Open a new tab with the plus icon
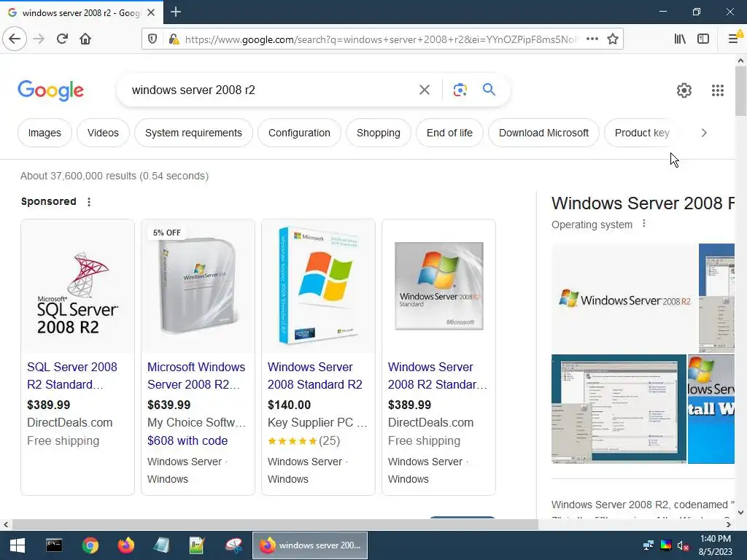The image size is (747, 560). [x=176, y=12]
